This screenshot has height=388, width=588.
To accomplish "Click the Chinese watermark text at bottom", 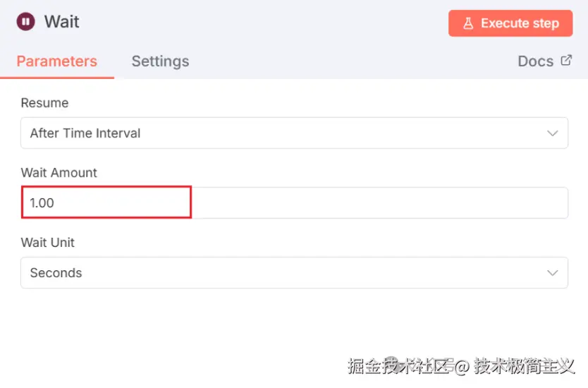I will click(x=461, y=366).
